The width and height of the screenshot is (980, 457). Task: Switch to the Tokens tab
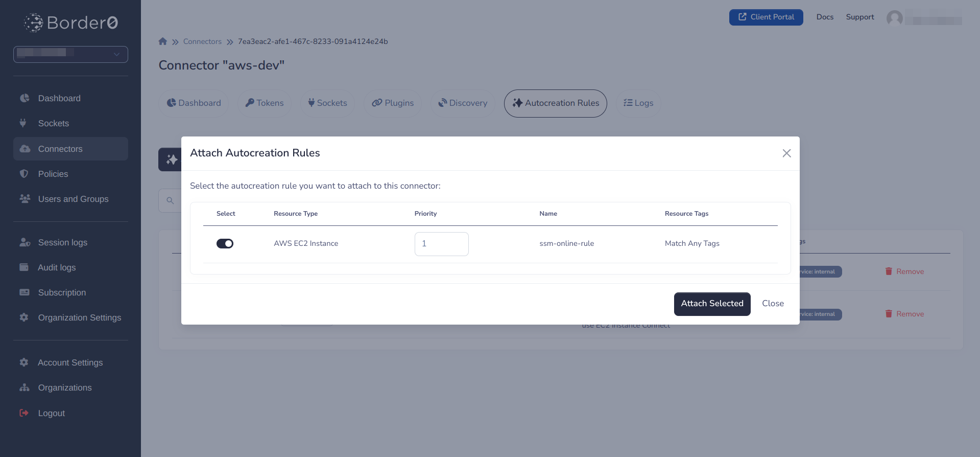264,103
